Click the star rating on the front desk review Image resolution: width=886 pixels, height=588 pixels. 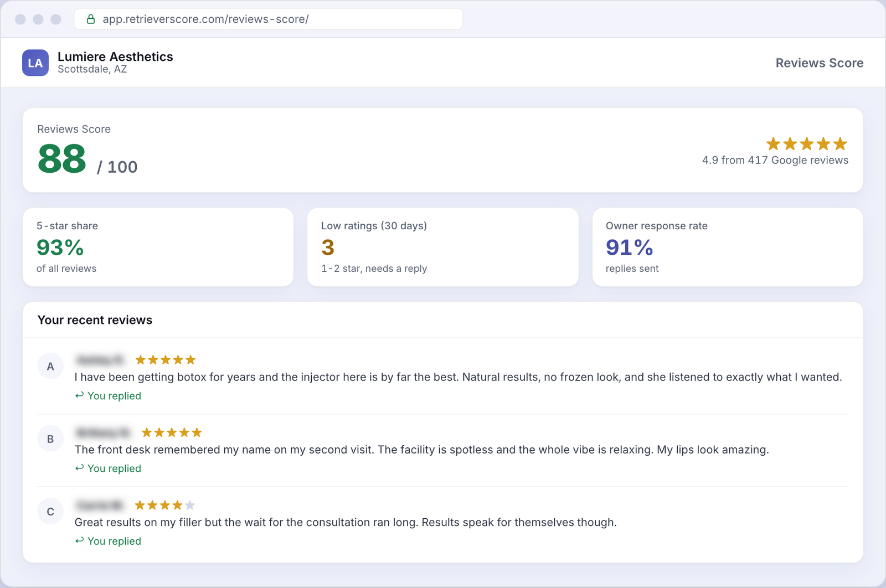coord(172,432)
